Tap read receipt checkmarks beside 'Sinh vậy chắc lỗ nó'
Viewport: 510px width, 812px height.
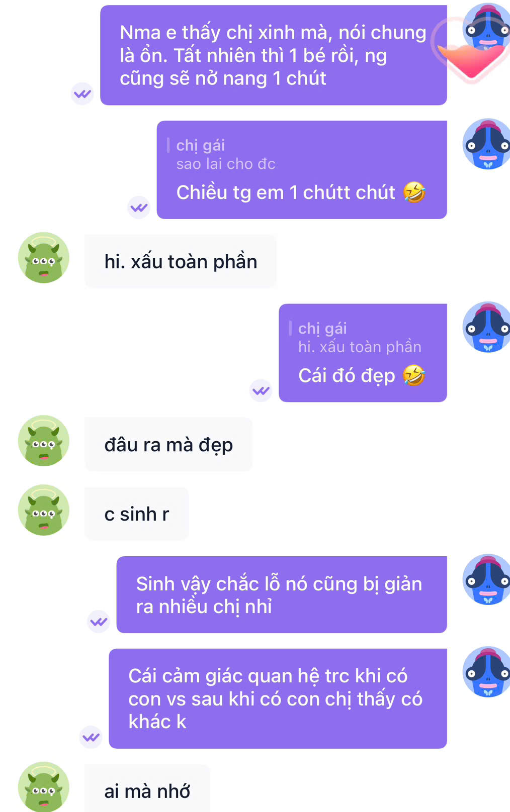coord(99,622)
